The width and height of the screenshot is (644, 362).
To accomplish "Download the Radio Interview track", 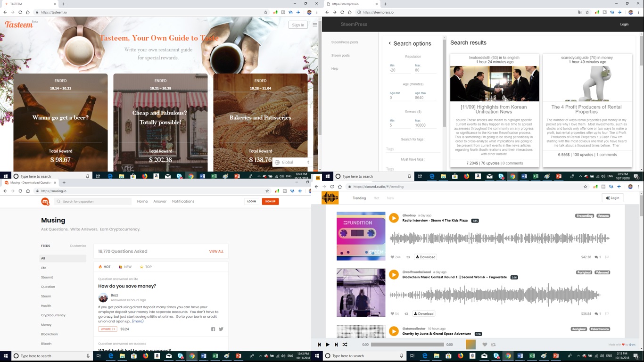I will click(x=426, y=257).
